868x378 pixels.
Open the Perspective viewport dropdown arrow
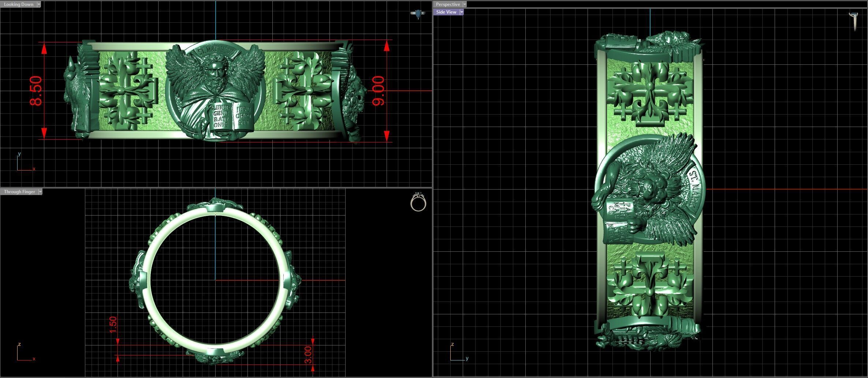(465, 4)
